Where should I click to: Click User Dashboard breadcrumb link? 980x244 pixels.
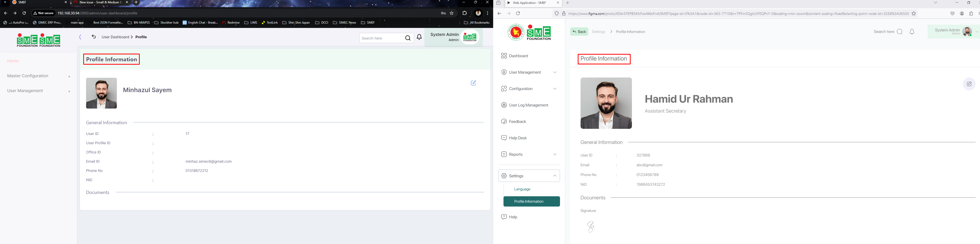tap(115, 37)
